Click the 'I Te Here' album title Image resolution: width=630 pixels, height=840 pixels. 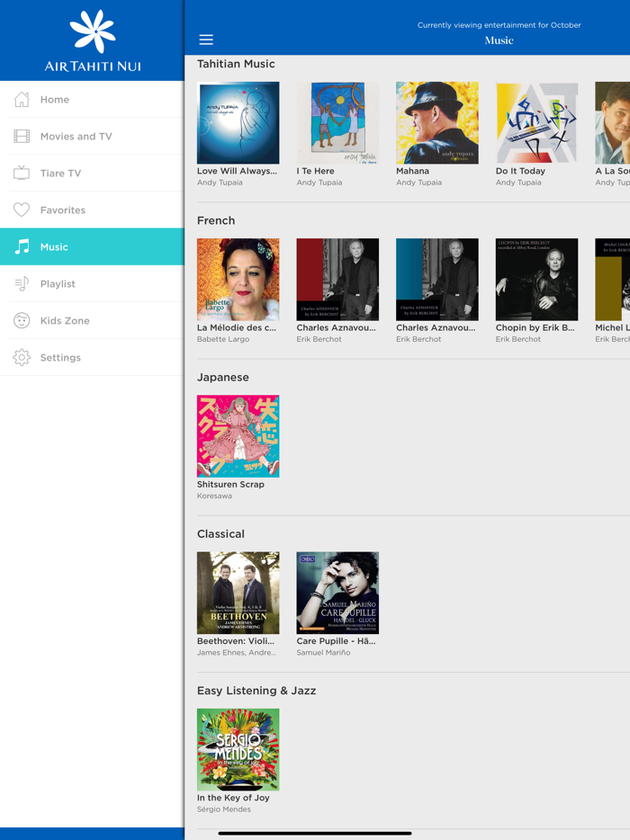coord(315,171)
